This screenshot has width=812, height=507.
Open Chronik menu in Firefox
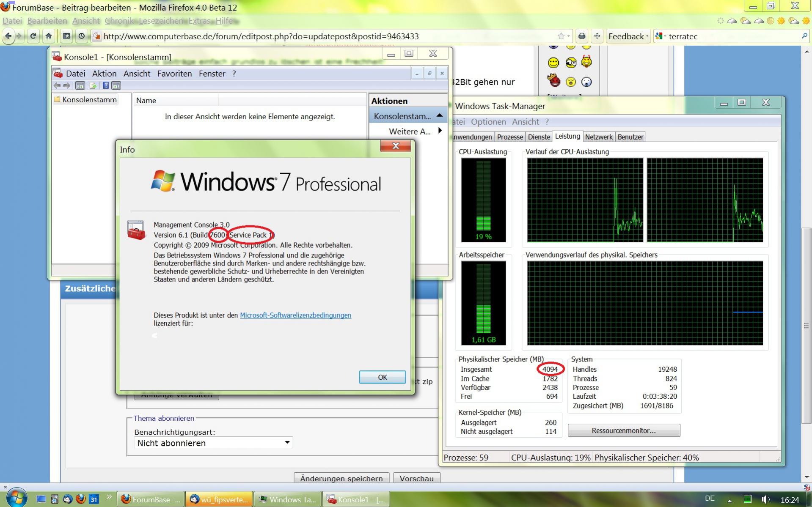tap(119, 21)
